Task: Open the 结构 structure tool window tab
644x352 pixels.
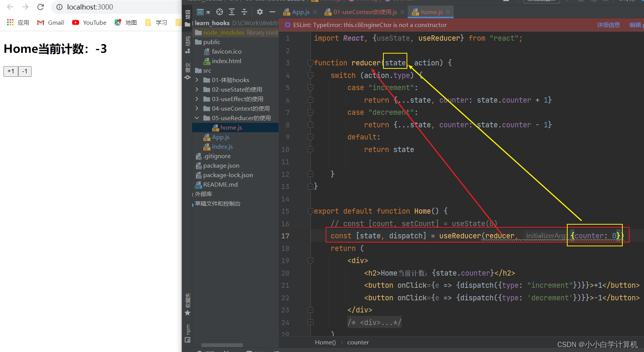Action: click(187, 44)
